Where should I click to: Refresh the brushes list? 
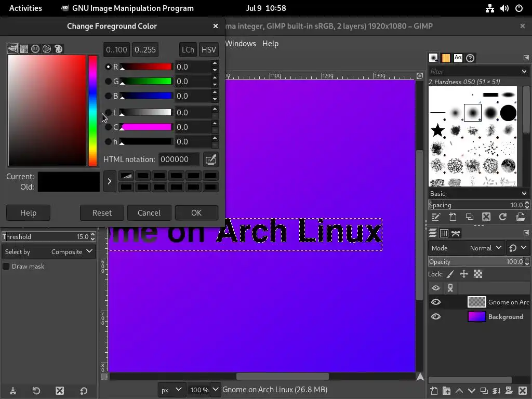[503, 217]
